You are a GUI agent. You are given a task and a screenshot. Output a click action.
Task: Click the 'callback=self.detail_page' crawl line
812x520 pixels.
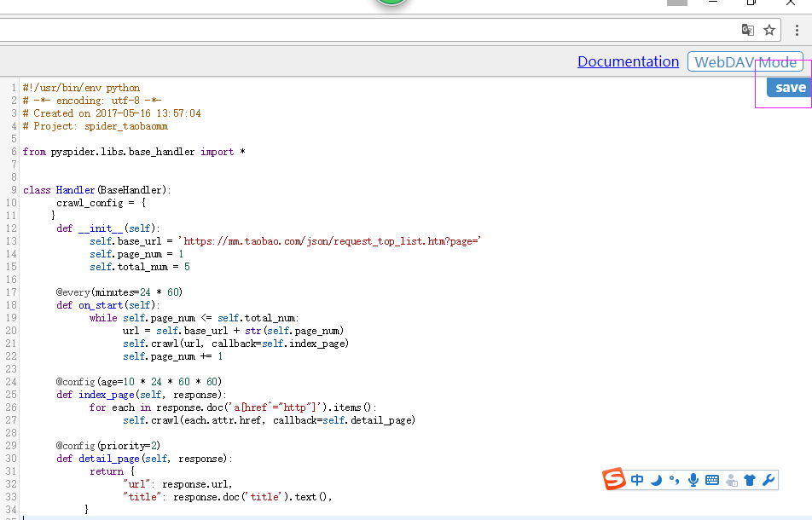[x=269, y=420]
